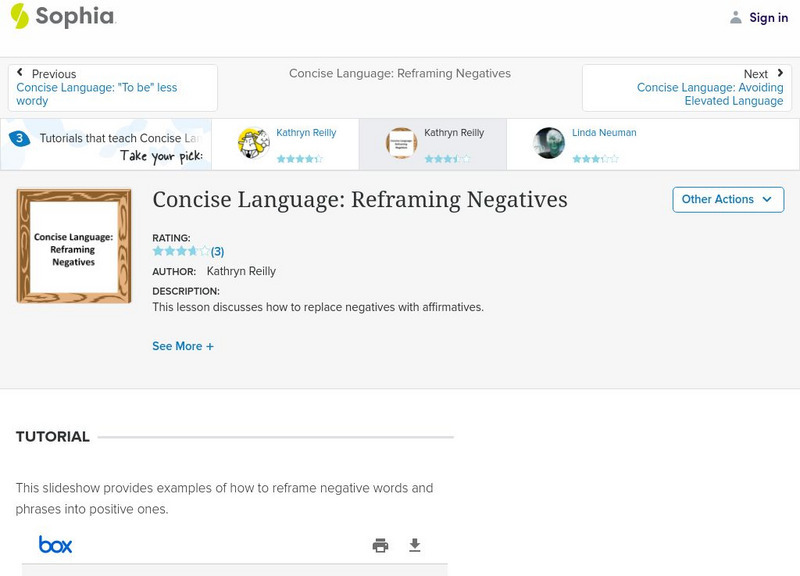
Task: Switch to the selected Kathryn Reilly tutorial tab
Action: click(453, 133)
